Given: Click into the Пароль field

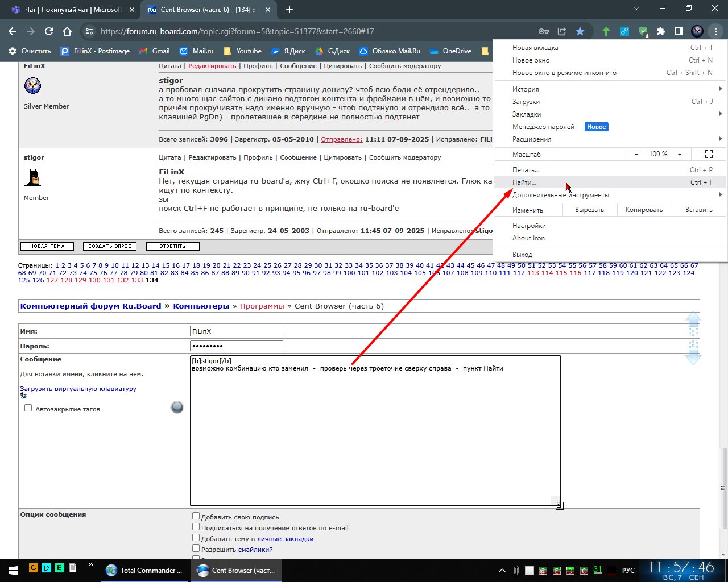Looking at the screenshot, I should [x=237, y=346].
